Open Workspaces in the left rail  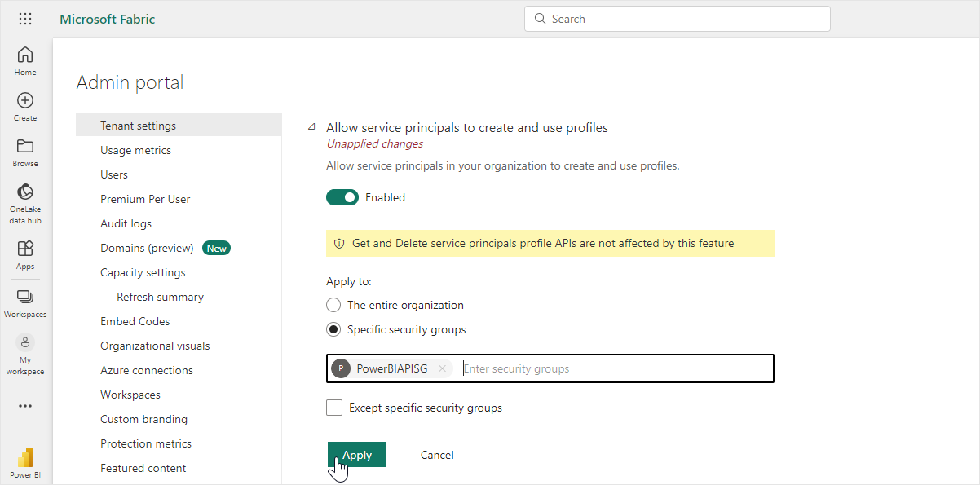coord(25,303)
